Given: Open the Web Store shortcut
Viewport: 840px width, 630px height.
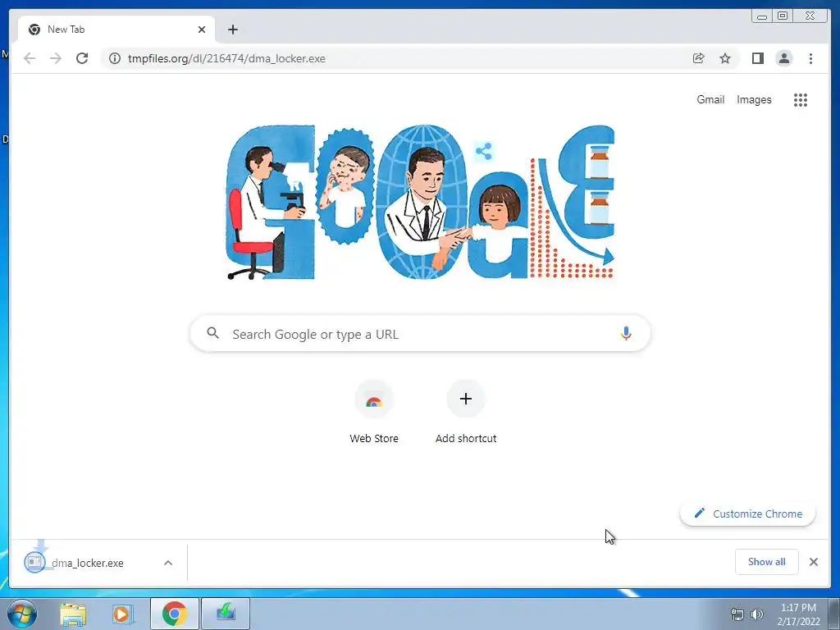Looking at the screenshot, I should (374, 412).
